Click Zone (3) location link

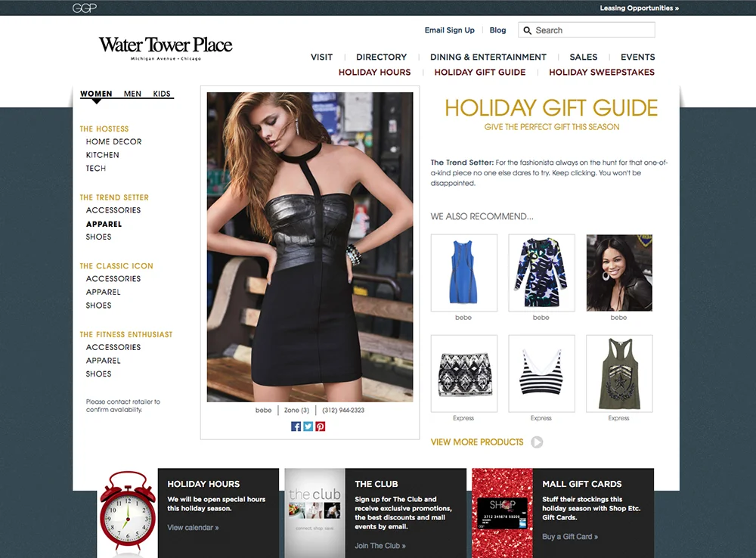coord(296,411)
